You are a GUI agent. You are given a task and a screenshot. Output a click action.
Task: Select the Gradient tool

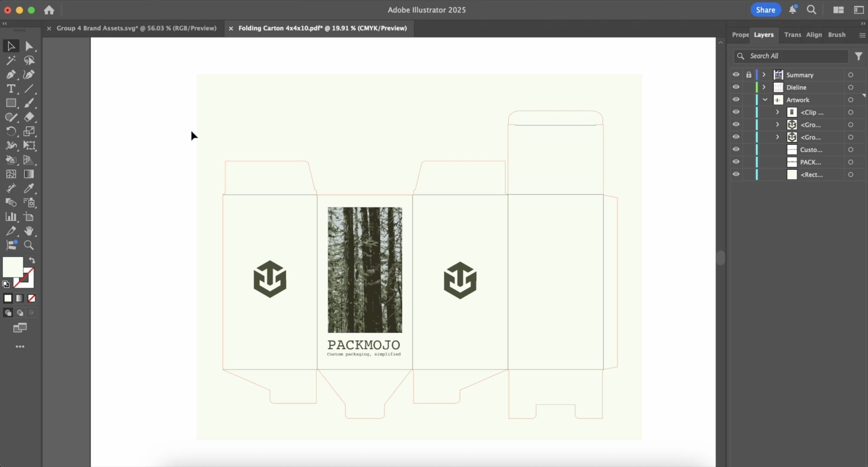(29, 174)
